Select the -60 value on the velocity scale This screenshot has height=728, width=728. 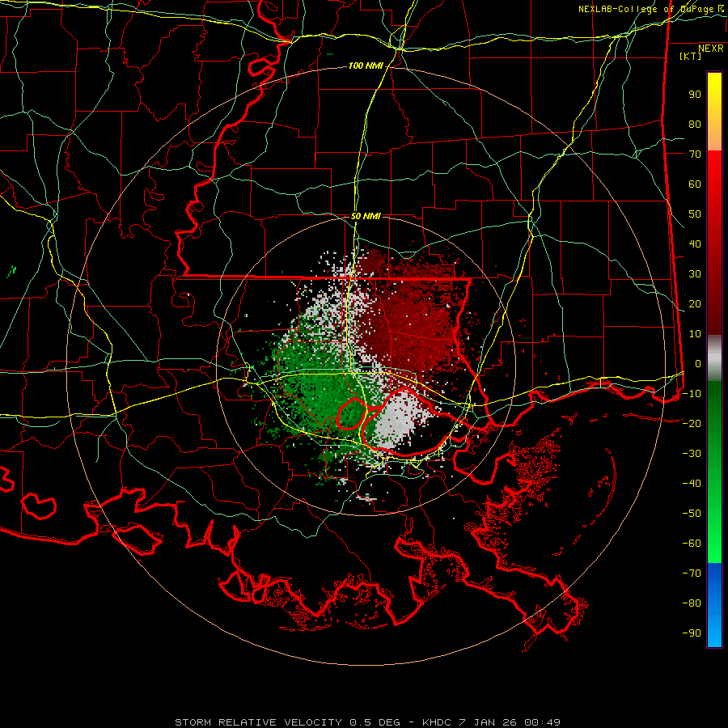(692, 544)
